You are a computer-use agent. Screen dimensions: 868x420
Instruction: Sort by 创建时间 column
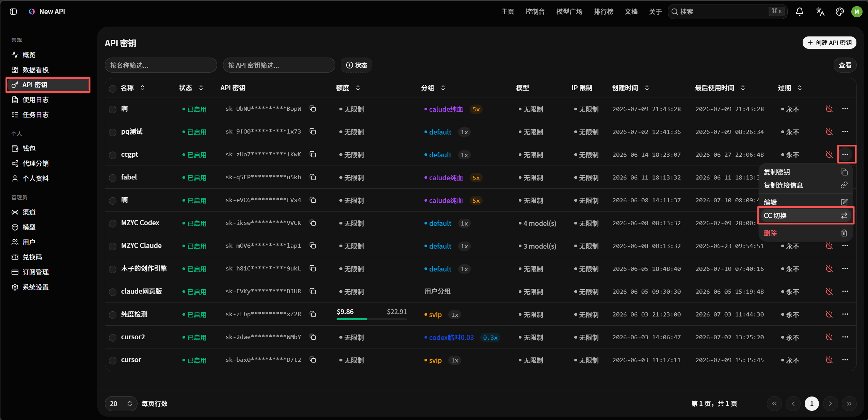[631, 88]
